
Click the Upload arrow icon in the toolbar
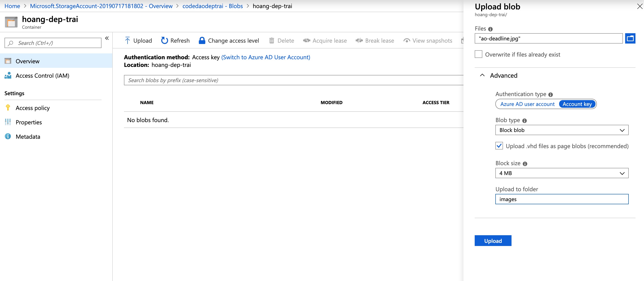(127, 40)
